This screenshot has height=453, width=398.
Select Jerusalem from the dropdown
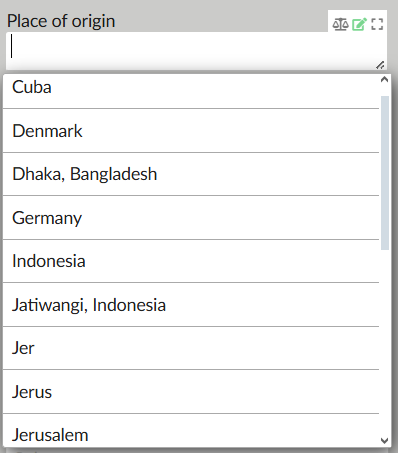coord(191,431)
